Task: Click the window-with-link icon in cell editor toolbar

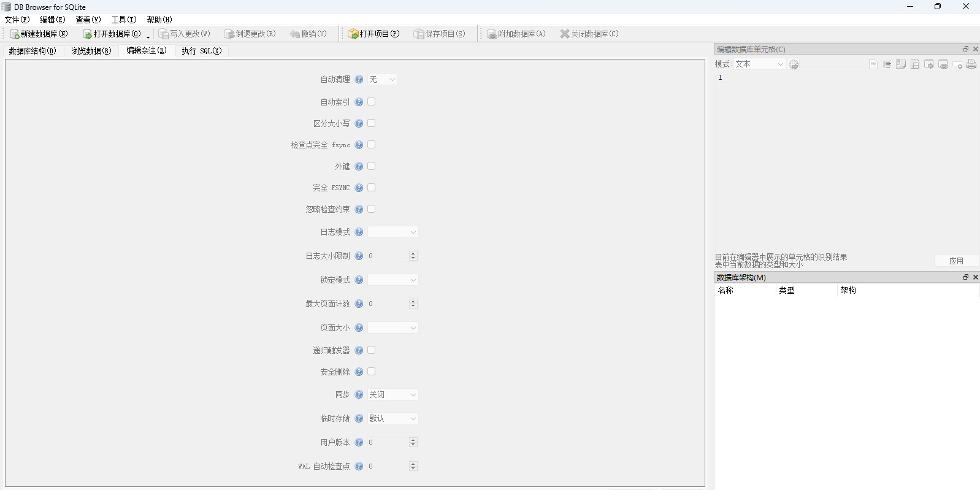Action: pos(943,64)
